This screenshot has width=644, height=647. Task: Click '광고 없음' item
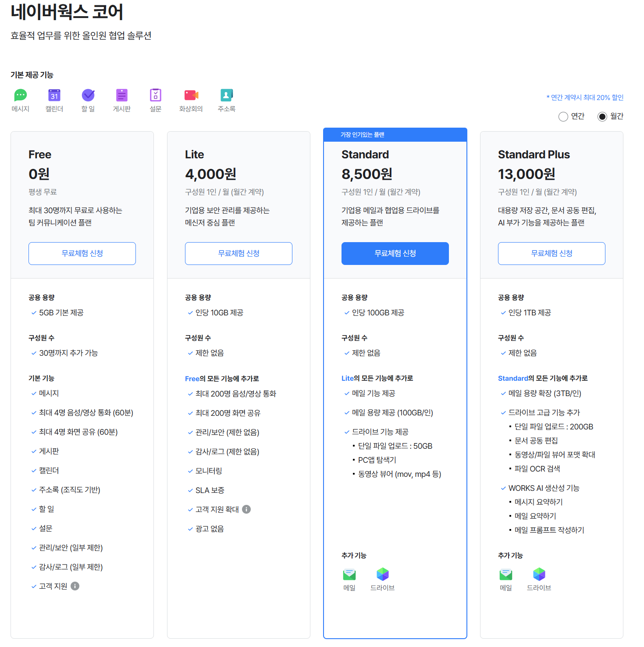(210, 529)
